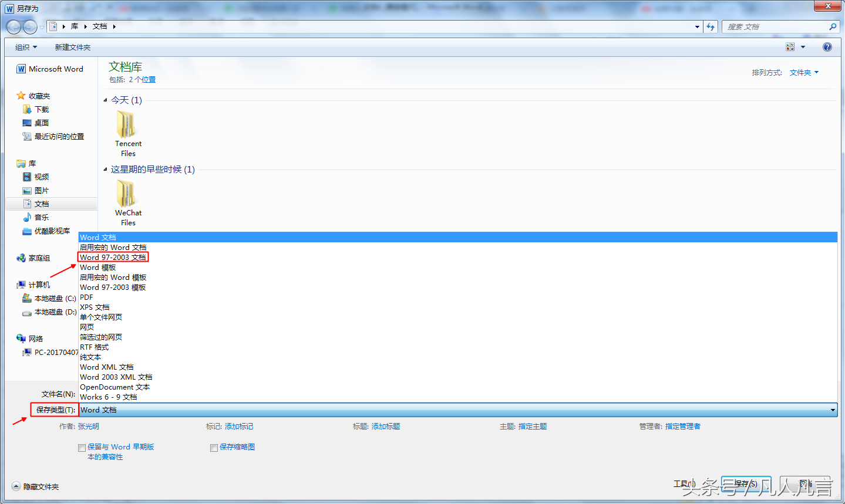Screen dimensions: 845x504
Task: Choose OpenDocument 文本 option
Action: (458, 387)
